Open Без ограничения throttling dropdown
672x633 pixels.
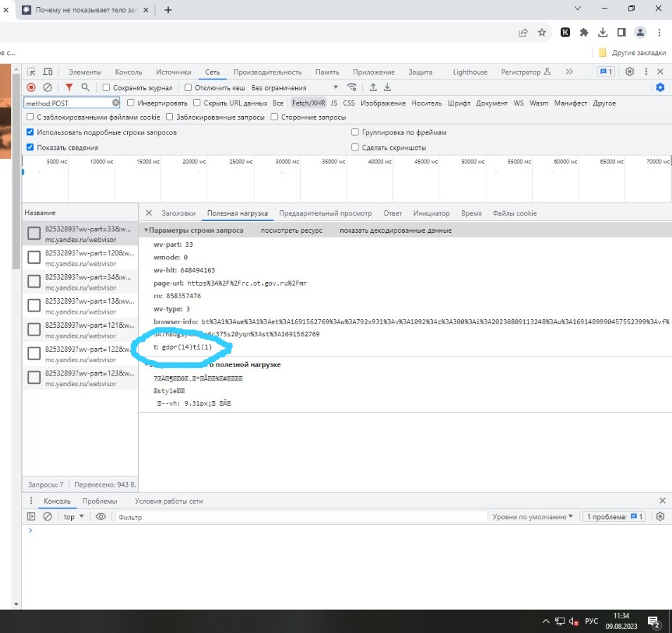(x=295, y=87)
